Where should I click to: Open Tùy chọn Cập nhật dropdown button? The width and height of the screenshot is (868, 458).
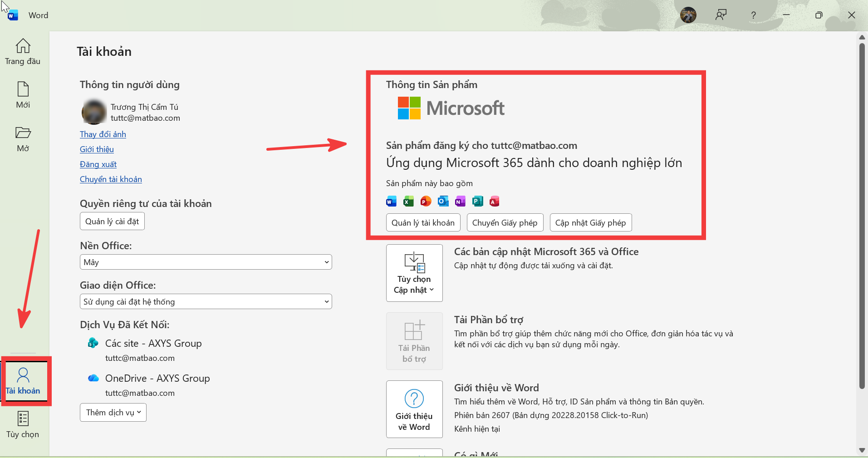click(414, 273)
